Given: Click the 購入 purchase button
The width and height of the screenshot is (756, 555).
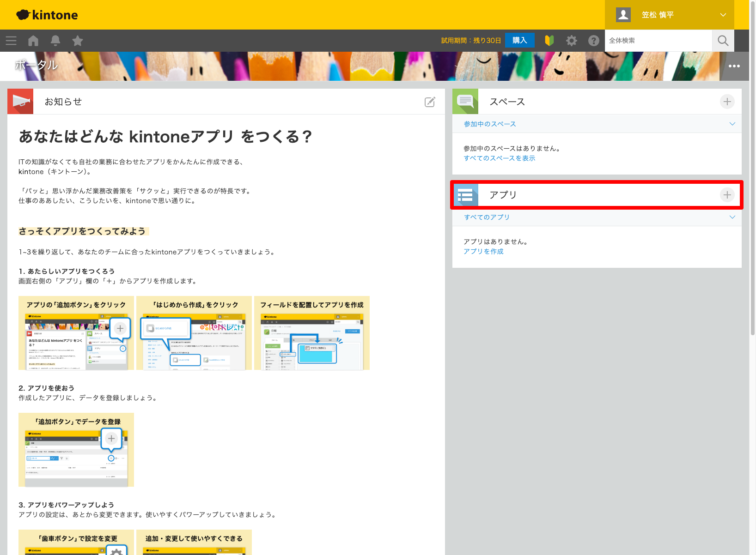Looking at the screenshot, I should pyautogui.click(x=519, y=41).
